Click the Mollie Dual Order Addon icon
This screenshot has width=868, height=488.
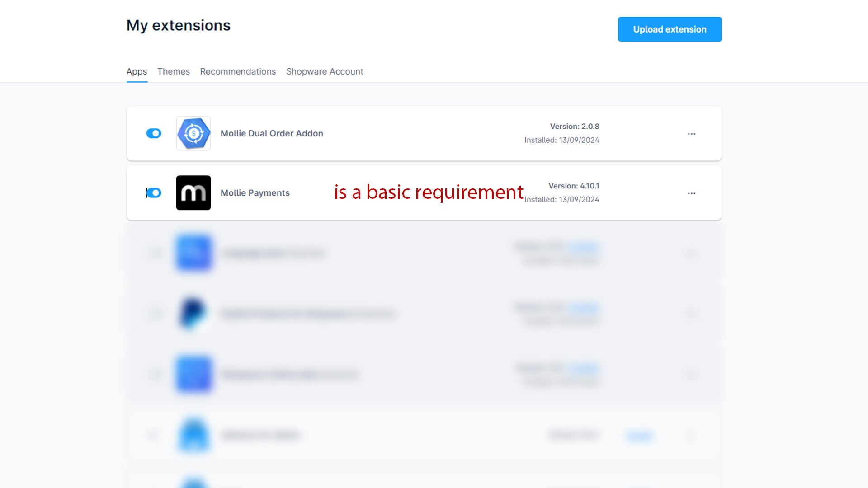click(x=193, y=133)
